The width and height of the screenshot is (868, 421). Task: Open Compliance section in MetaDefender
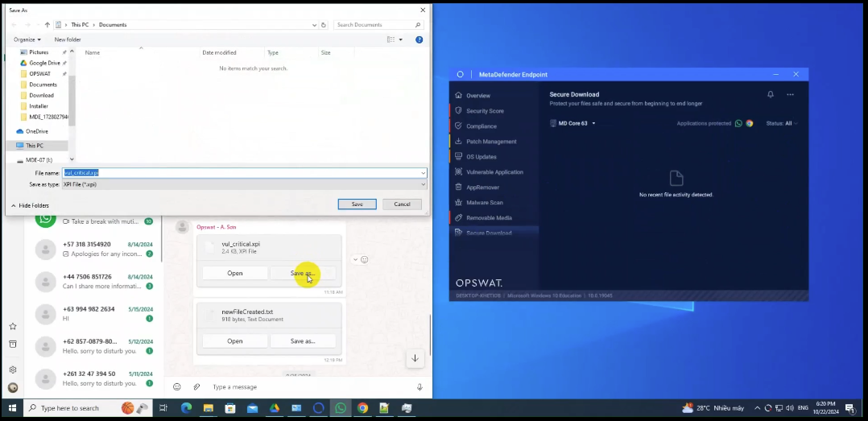tap(481, 126)
